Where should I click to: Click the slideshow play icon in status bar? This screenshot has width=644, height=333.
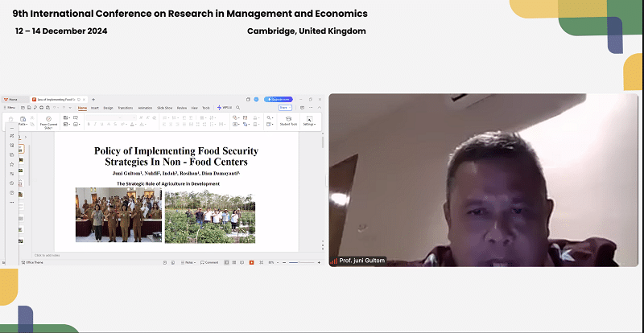pyautogui.click(x=251, y=262)
